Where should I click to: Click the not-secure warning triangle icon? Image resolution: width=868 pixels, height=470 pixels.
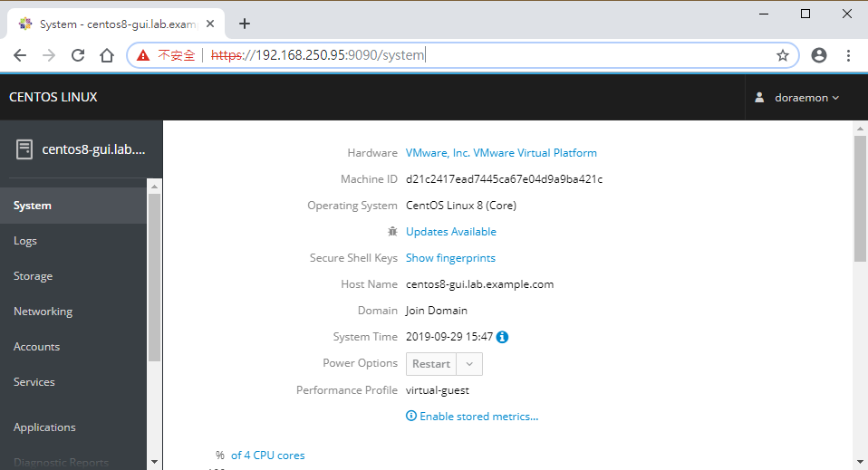click(143, 55)
